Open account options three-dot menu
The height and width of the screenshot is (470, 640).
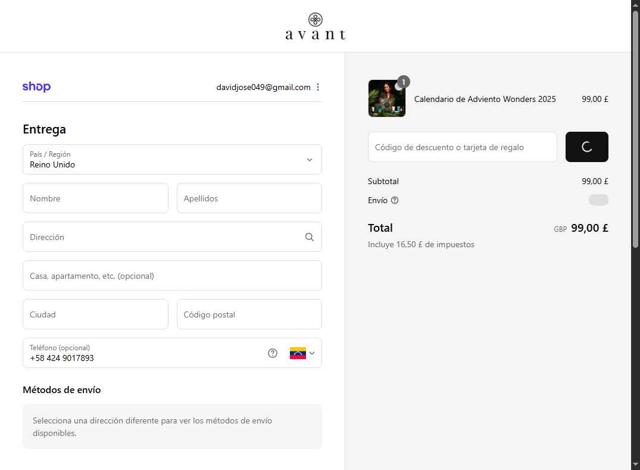(x=318, y=87)
